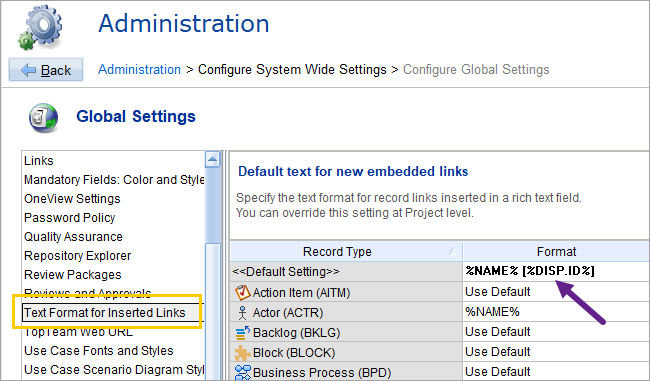
Task: Open the Administration breadcrumb link
Action: point(139,69)
